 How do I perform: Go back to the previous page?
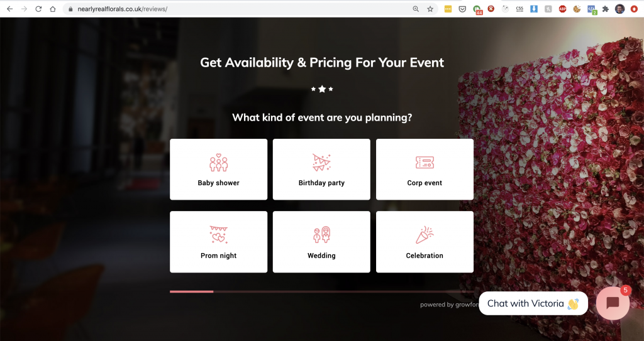[x=9, y=9]
